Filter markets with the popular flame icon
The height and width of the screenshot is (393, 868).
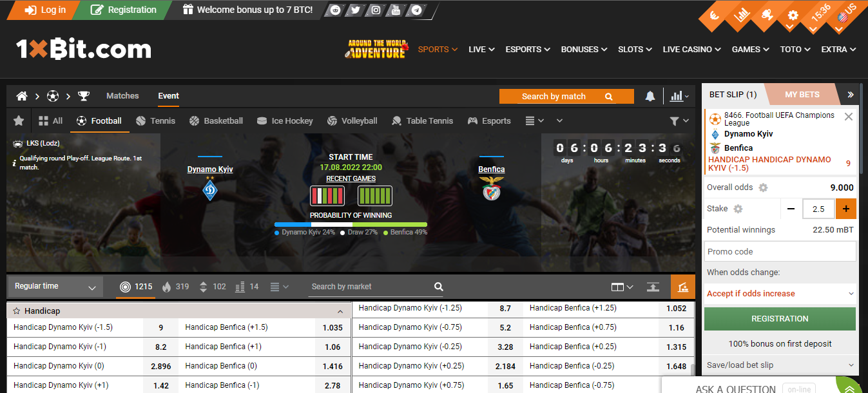[x=168, y=286]
